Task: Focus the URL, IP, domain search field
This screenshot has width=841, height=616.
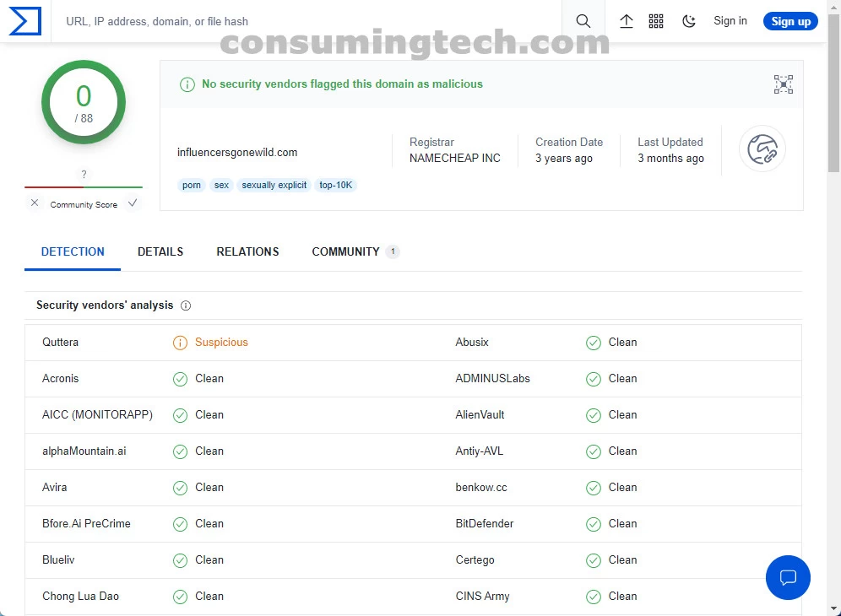Action: (306, 21)
